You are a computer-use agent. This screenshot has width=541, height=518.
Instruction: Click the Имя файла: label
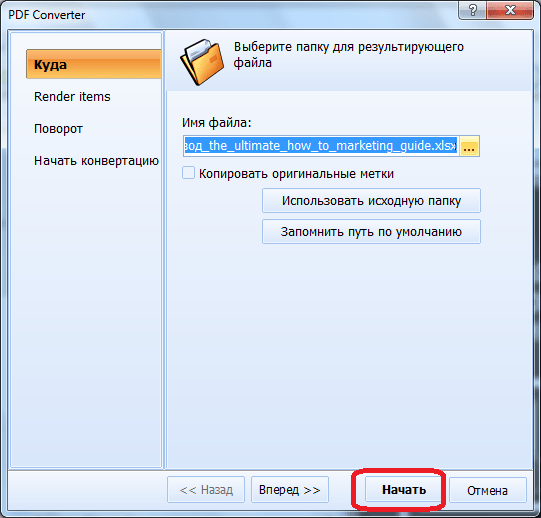click(217, 122)
